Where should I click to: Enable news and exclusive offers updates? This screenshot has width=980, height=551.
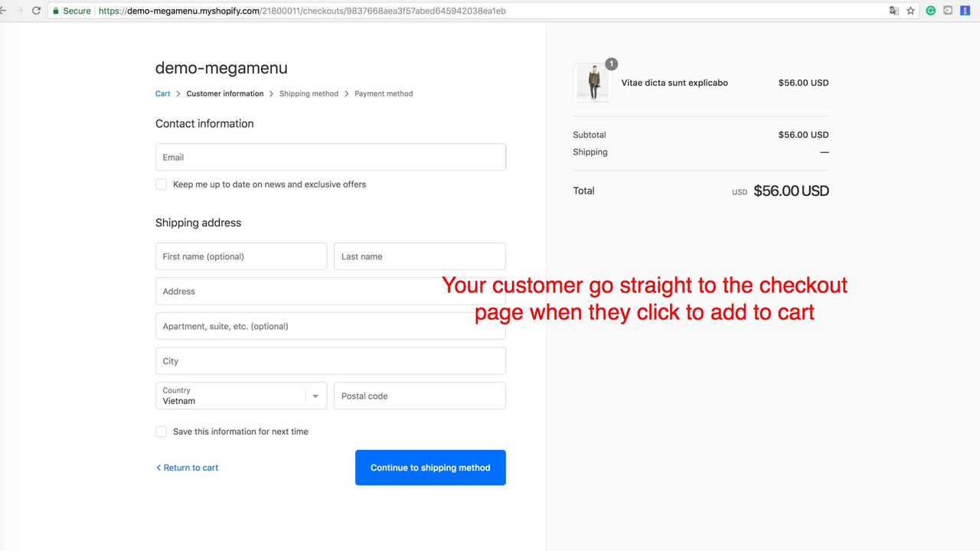pos(161,184)
